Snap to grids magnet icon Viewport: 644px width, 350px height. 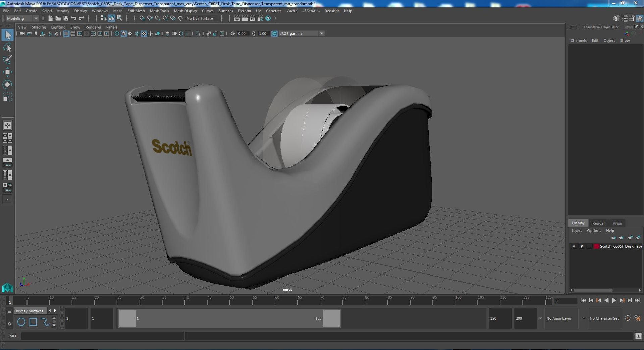[142, 18]
